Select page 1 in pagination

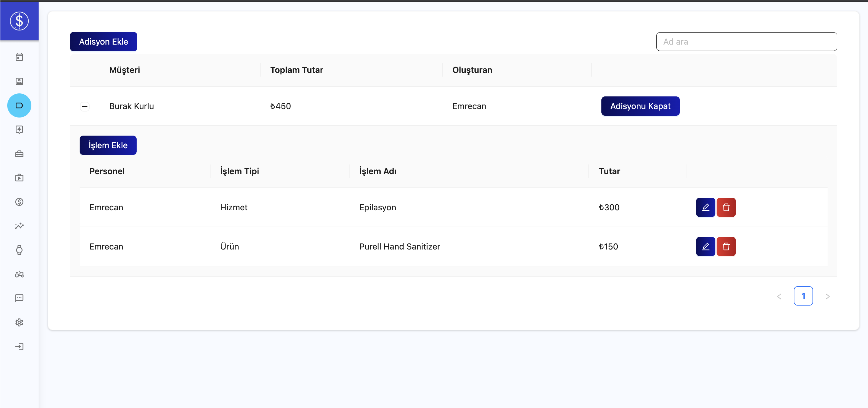[803, 296]
